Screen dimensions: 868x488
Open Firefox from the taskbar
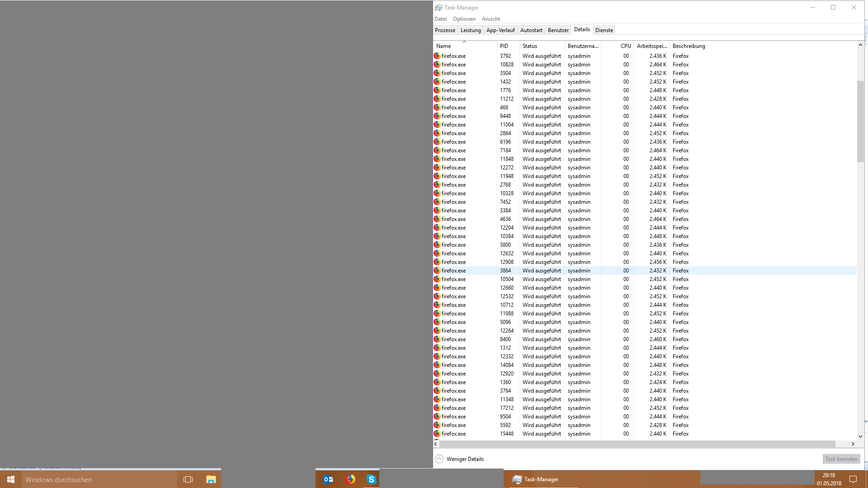[x=350, y=479]
